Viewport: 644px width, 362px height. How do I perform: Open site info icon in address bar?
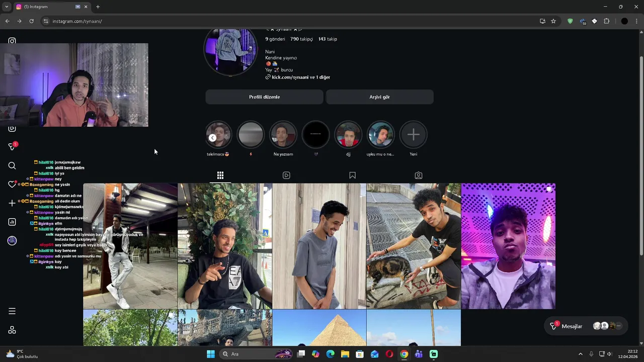(x=46, y=21)
